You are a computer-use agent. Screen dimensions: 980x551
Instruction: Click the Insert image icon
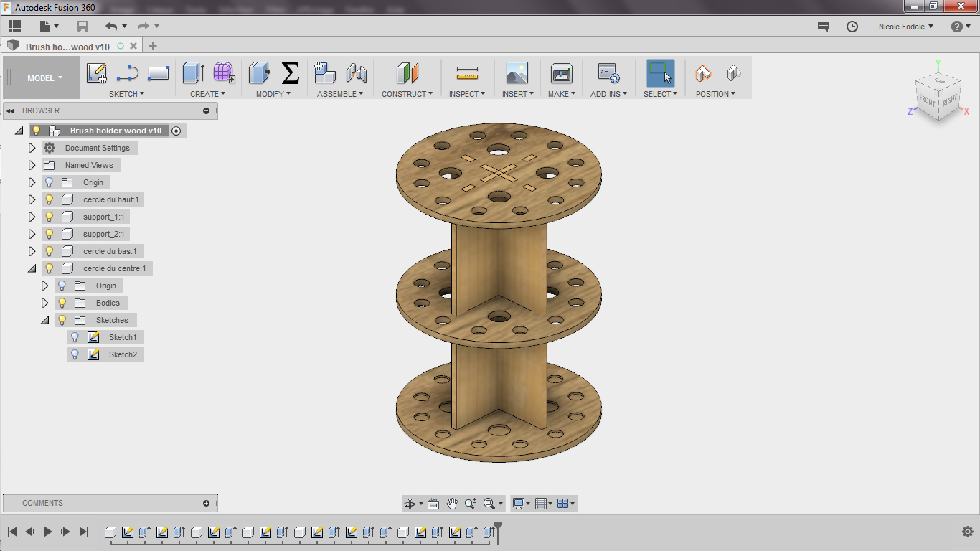517,73
